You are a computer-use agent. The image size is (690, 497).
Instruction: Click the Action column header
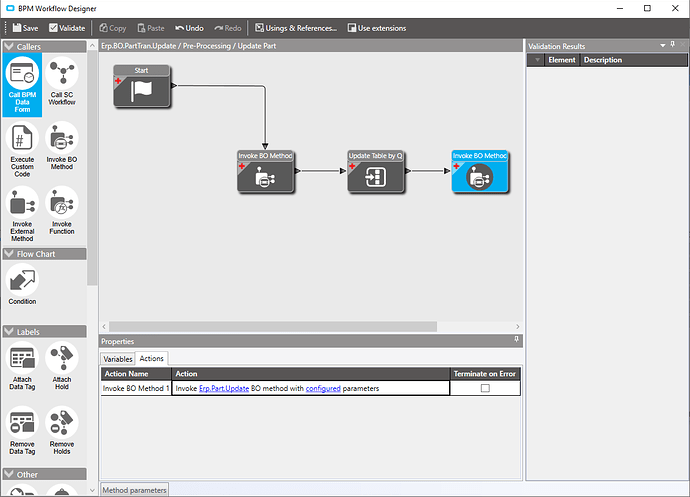point(311,374)
